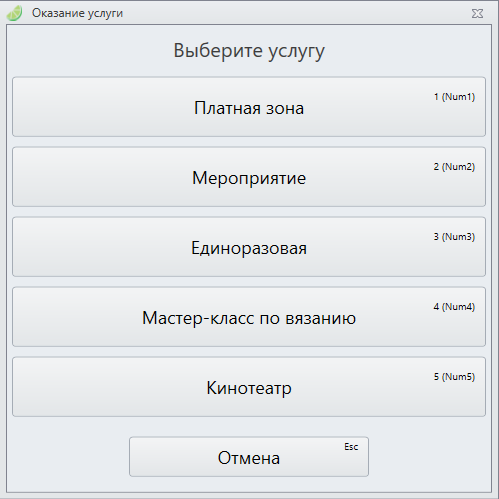Viewport: 499px width, 499px height.
Task: Click the Выберите услугу heading
Action: coord(249,51)
